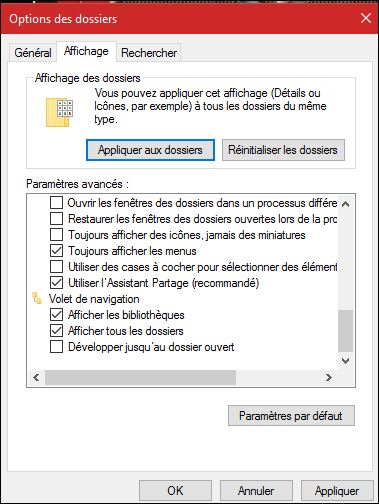
Task: Enable Ouvrir les fenêtres dans un processus différent
Action: 56,203
